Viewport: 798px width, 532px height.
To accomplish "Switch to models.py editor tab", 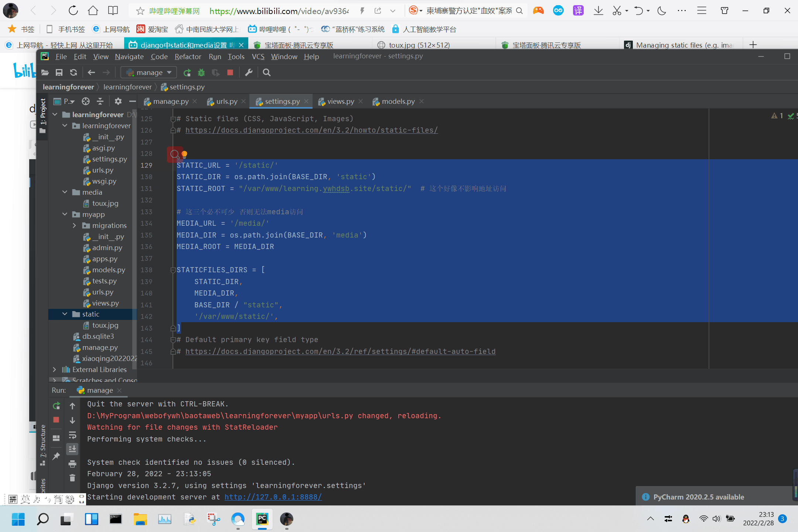I will [398, 101].
